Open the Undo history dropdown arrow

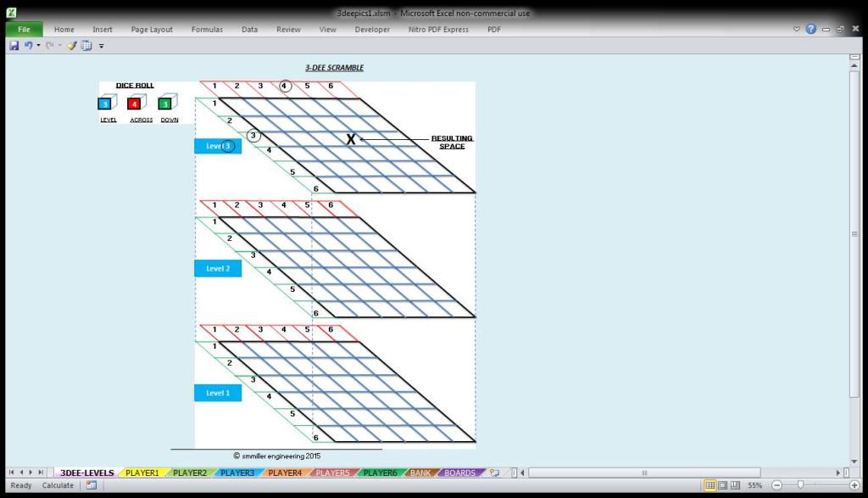pos(38,46)
